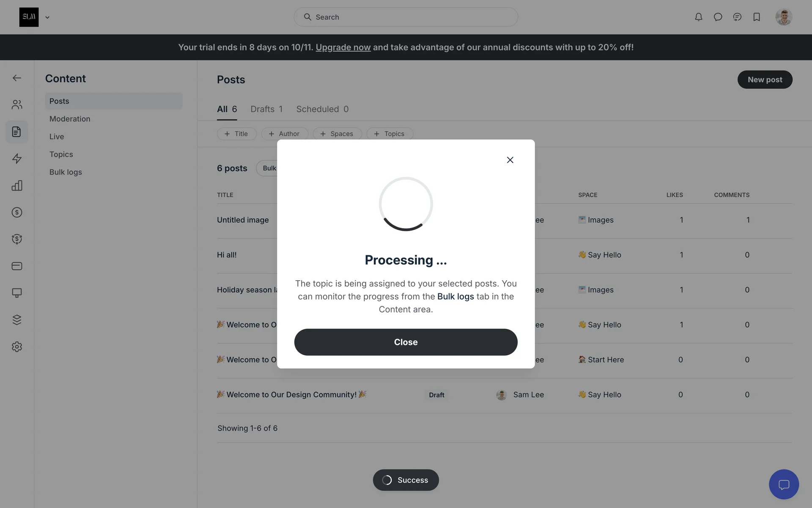Follow the Bulk logs link in dialog
Screen dimensions: 812x508
pyautogui.click(x=455, y=296)
